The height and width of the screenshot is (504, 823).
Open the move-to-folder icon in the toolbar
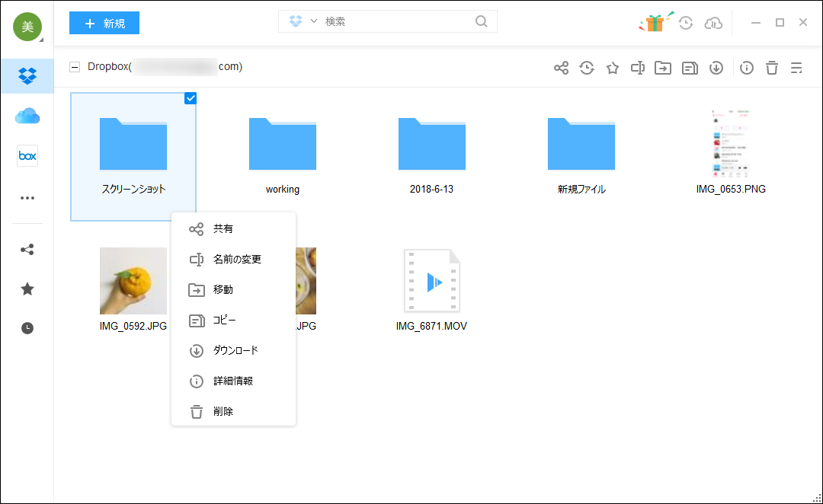click(663, 68)
